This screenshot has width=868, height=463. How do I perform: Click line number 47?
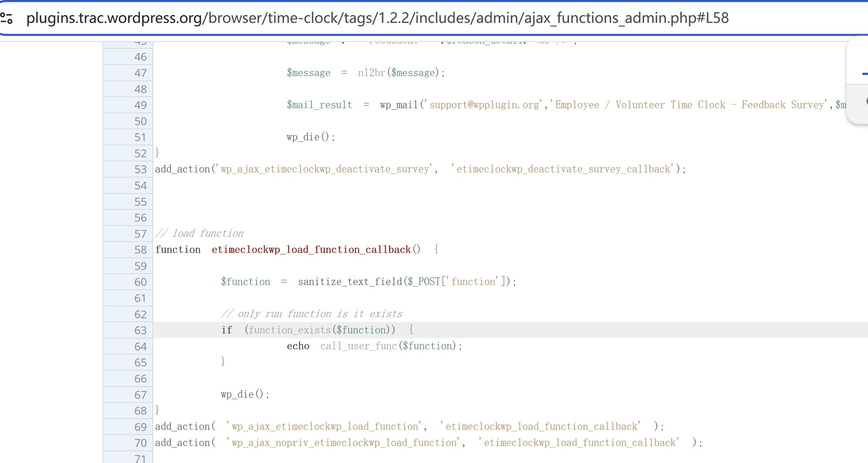pos(140,73)
